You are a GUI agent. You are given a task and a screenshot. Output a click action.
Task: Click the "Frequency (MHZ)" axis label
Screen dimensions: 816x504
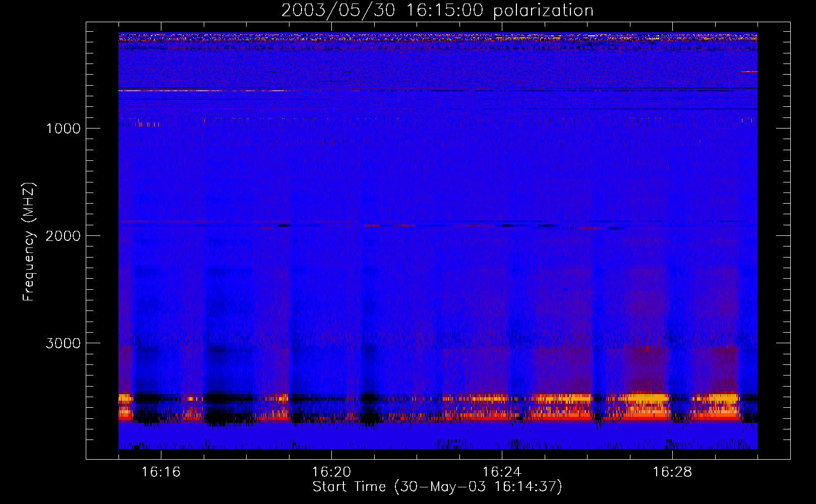coord(29,242)
